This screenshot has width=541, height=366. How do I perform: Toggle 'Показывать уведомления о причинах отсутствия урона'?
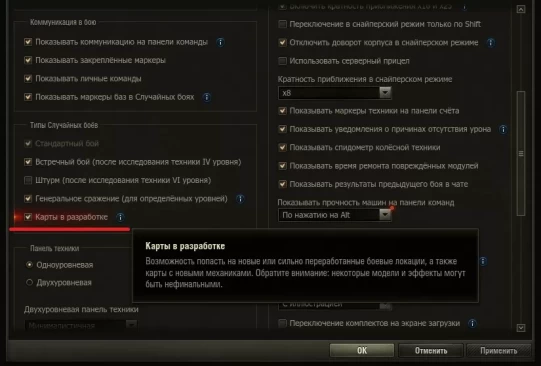click(x=282, y=129)
